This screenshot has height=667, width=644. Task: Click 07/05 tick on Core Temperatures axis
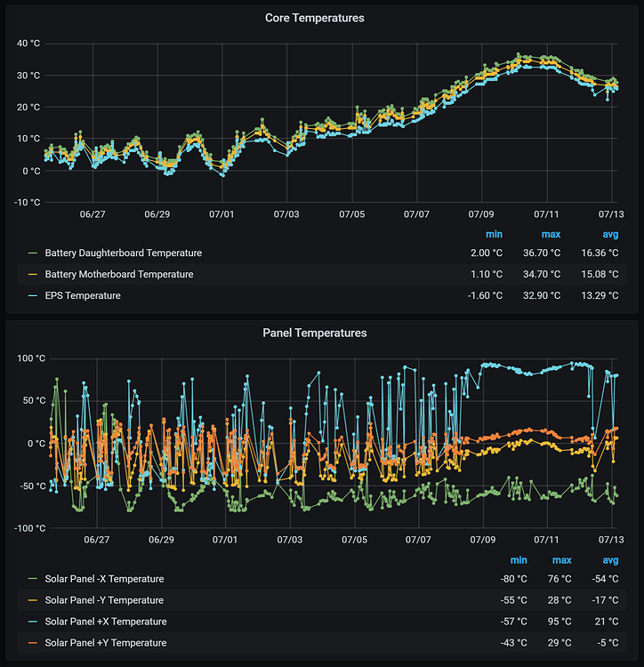(351, 214)
